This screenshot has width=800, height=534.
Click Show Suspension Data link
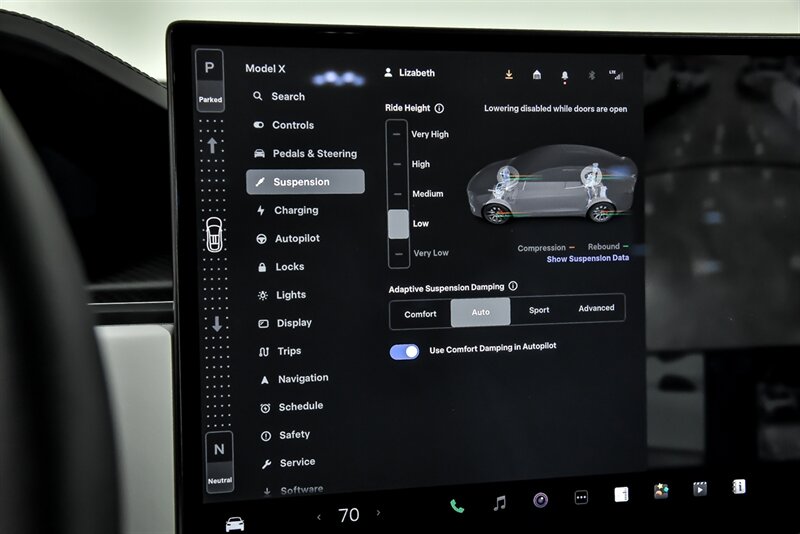coord(587,259)
